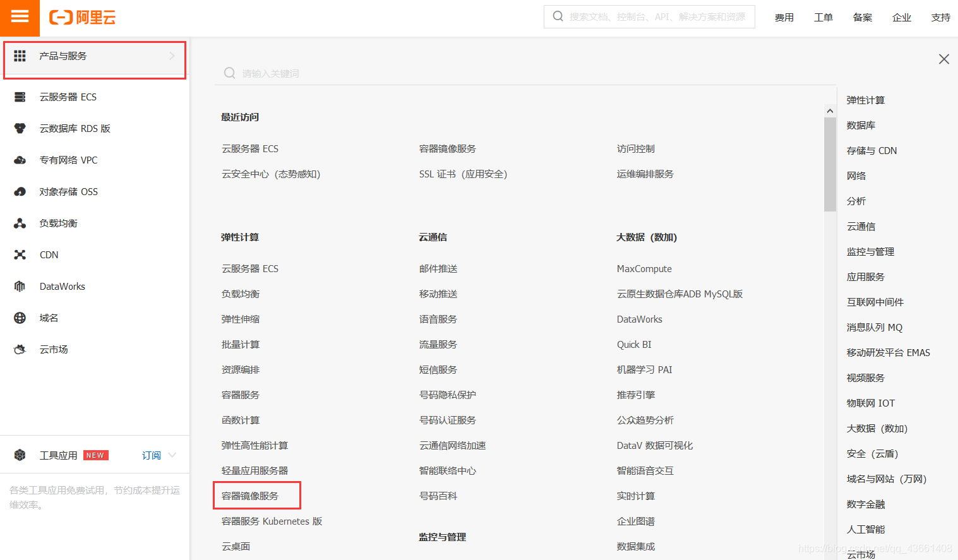Viewport: 958px width, 560px height.
Task: Jump to 弹性计算 category on right
Action: click(866, 100)
